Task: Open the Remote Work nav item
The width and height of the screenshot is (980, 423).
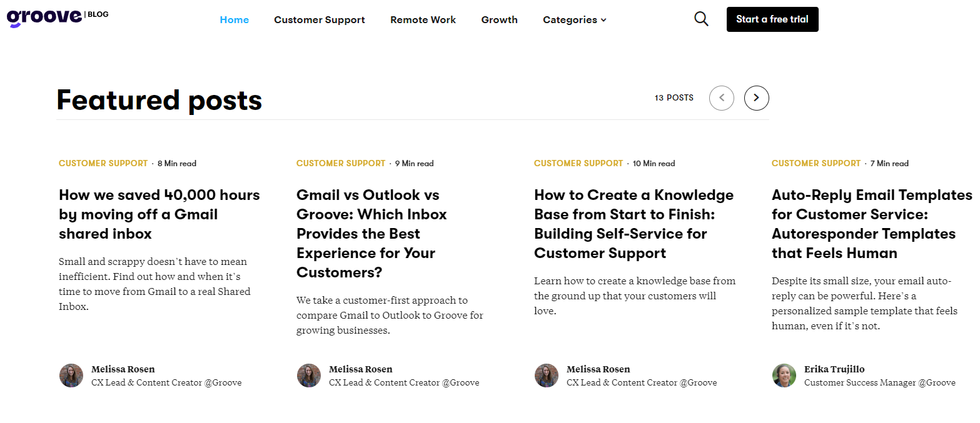Action: tap(423, 20)
